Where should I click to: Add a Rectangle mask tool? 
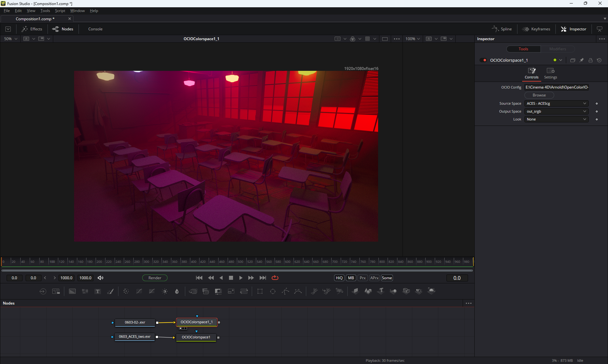260,291
